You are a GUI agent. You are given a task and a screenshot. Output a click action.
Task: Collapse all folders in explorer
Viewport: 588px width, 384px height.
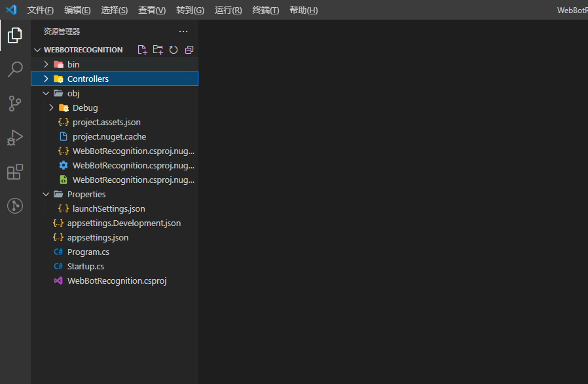pos(189,50)
